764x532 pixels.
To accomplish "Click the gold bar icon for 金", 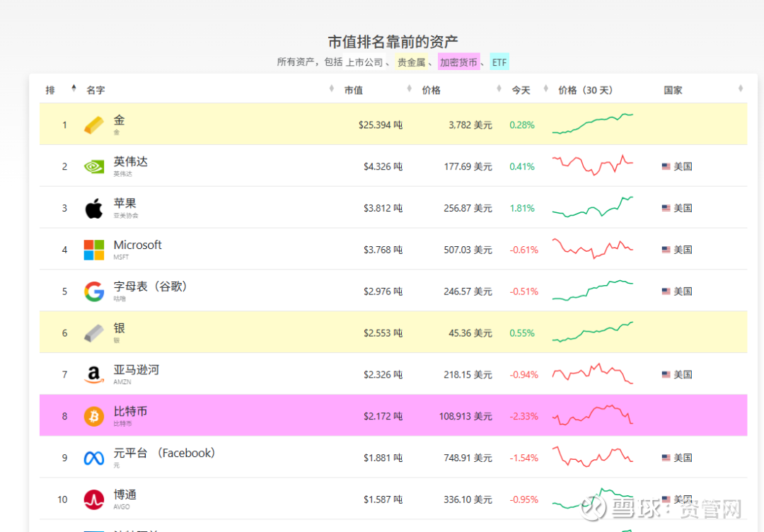I will 93,124.
